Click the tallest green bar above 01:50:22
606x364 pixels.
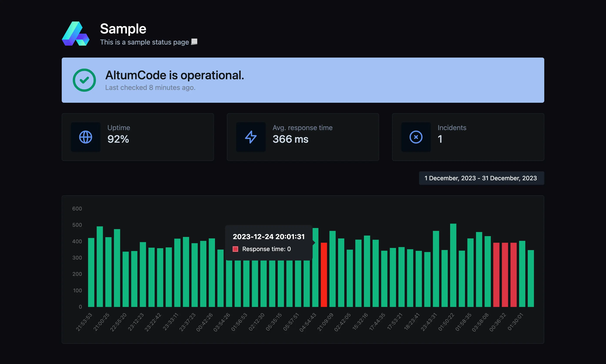453,265
